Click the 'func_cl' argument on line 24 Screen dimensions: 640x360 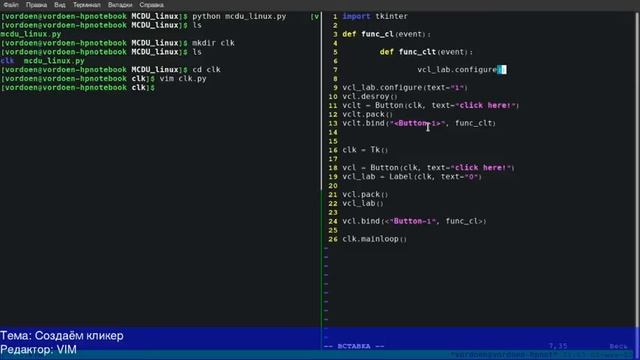(x=462, y=221)
